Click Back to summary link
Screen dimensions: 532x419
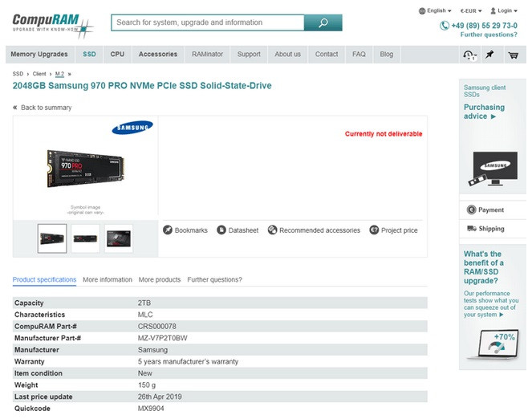(x=42, y=108)
